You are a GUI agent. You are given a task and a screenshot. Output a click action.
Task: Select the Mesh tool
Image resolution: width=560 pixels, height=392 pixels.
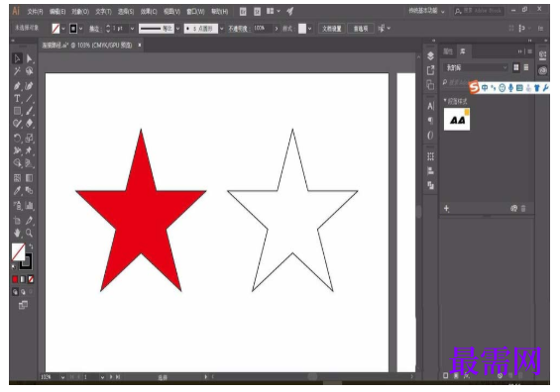click(x=17, y=178)
